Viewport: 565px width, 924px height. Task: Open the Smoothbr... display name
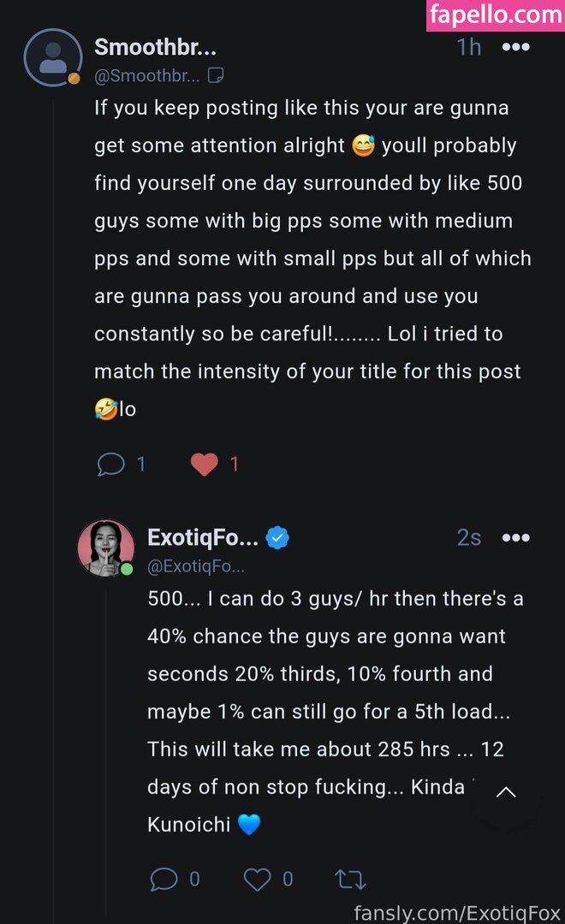(155, 47)
